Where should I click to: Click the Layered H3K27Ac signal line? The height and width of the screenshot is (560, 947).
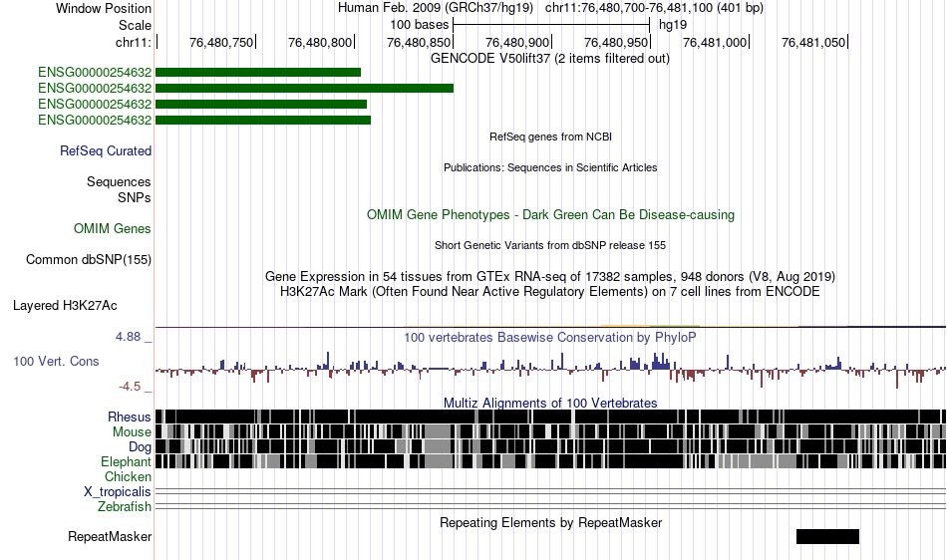pyautogui.click(x=550, y=327)
